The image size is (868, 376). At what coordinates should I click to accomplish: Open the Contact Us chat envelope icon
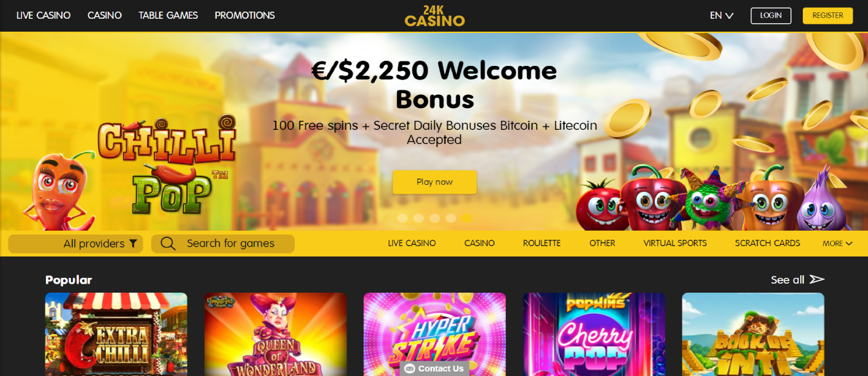pyautogui.click(x=409, y=368)
